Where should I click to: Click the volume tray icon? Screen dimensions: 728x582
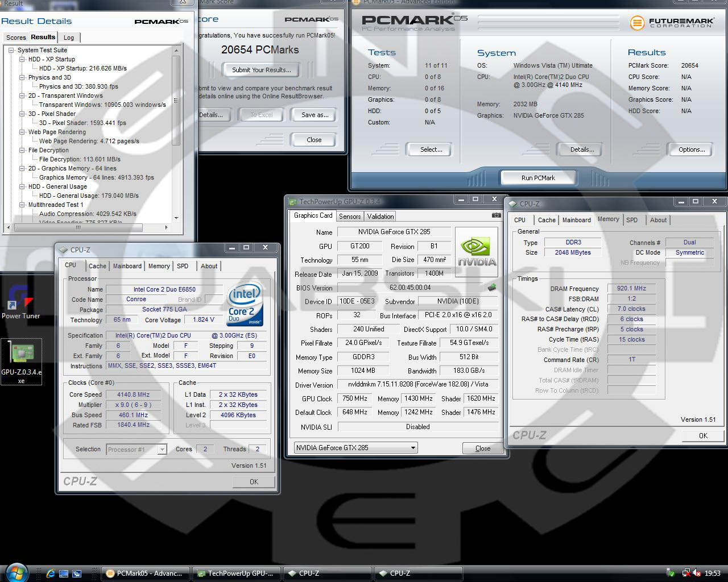[x=697, y=573]
